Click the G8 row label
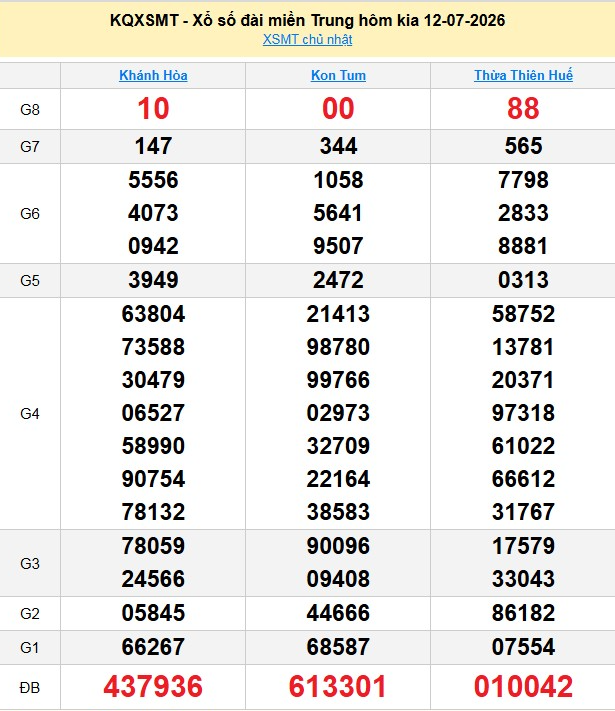Image resolution: width=615 pixels, height=711 pixels. [x=30, y=110]
